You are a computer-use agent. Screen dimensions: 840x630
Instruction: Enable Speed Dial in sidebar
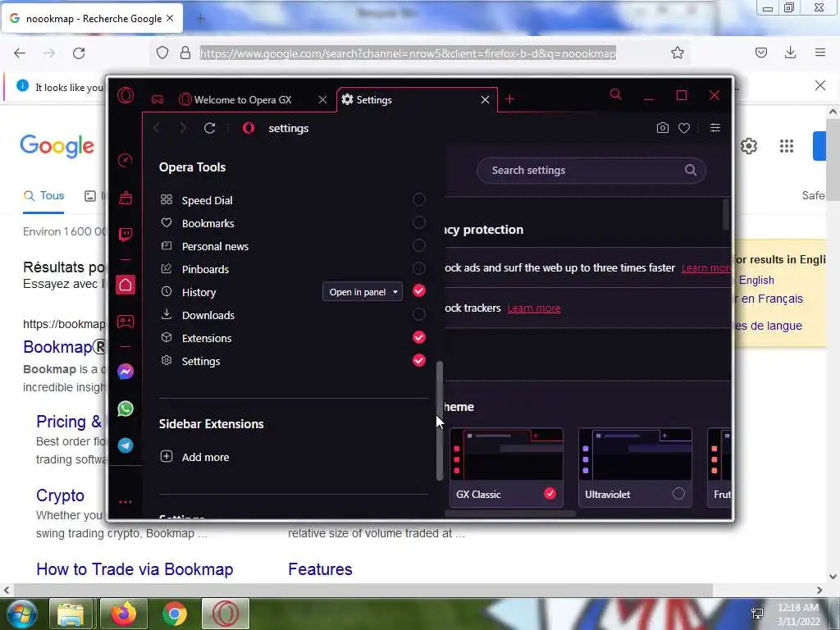click(x=419, y=199)
